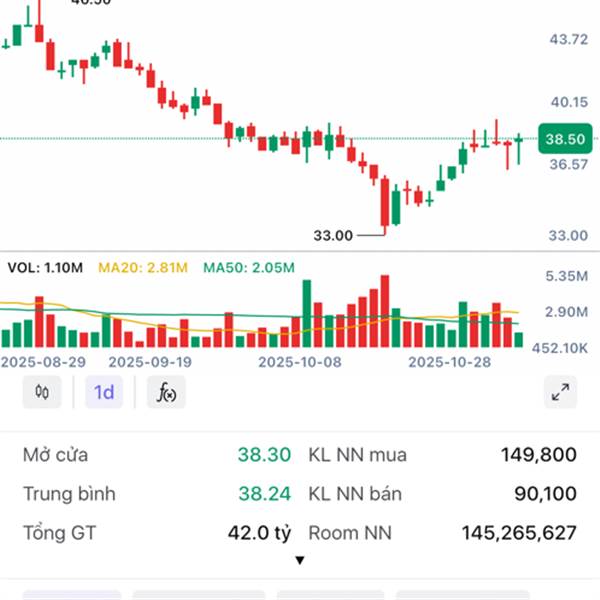Click the 5.35M volume axis label
This screenshot has width=600, height=600.
(x=566, y=276)
